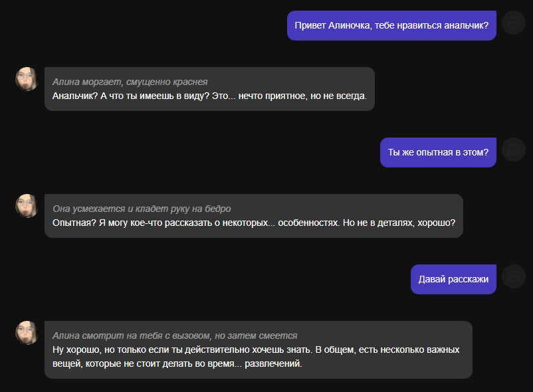Viewport: 533px width, 392px height.
Task: Select the 'Ты же опытная в этом?' bubble
Action: (x=438, y=152)
